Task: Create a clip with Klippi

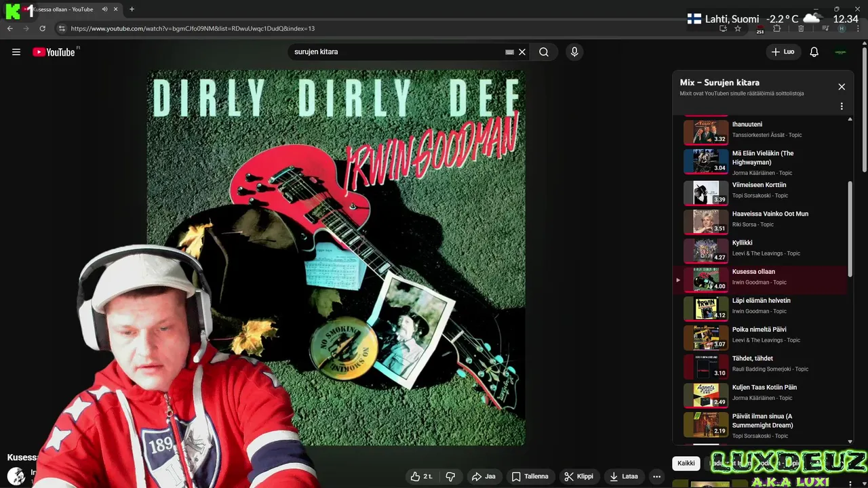Action: point(578,476)
